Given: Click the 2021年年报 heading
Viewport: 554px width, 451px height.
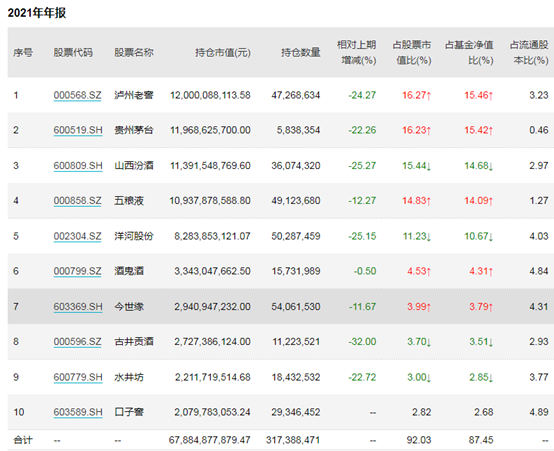Looking at the screenshot, I should (x=37, y=13).
